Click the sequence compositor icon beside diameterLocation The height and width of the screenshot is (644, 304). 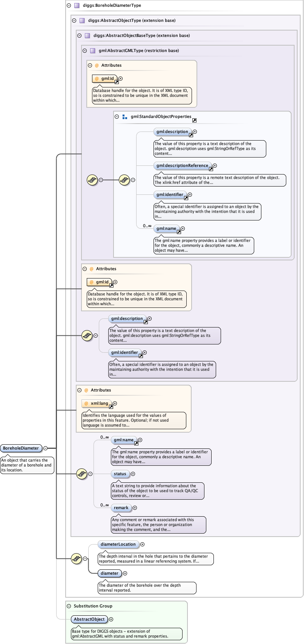77,558
